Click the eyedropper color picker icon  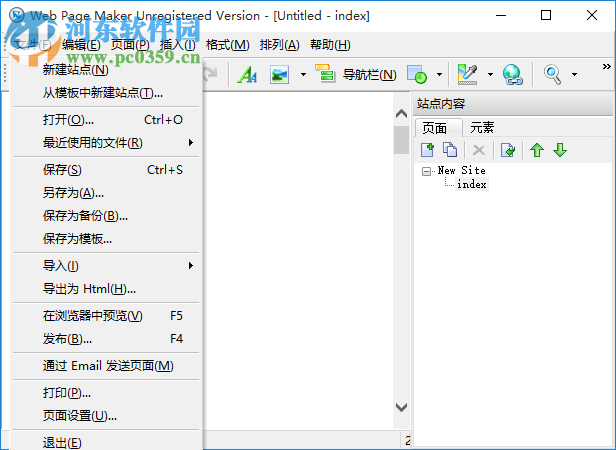coord(468,74)
